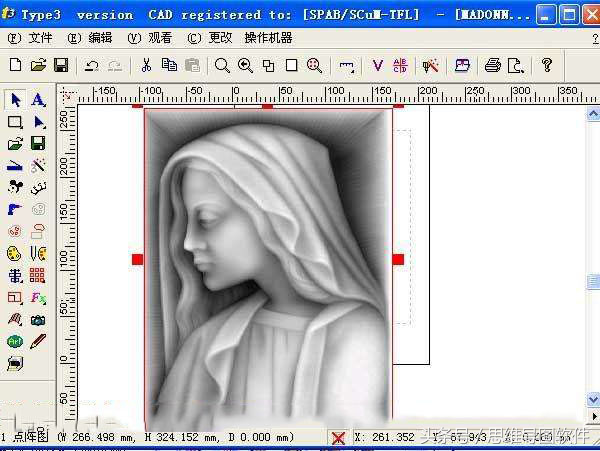Viewport: 600px width, 451px height.
Task: Open file with folder toolbar icon
Action: tap(38, 65)
